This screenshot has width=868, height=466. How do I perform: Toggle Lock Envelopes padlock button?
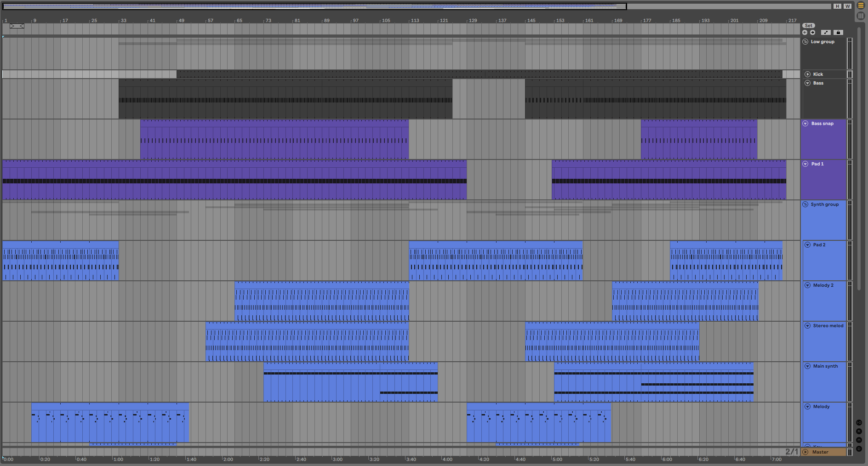pyautogui.click(x=838, y=33)
